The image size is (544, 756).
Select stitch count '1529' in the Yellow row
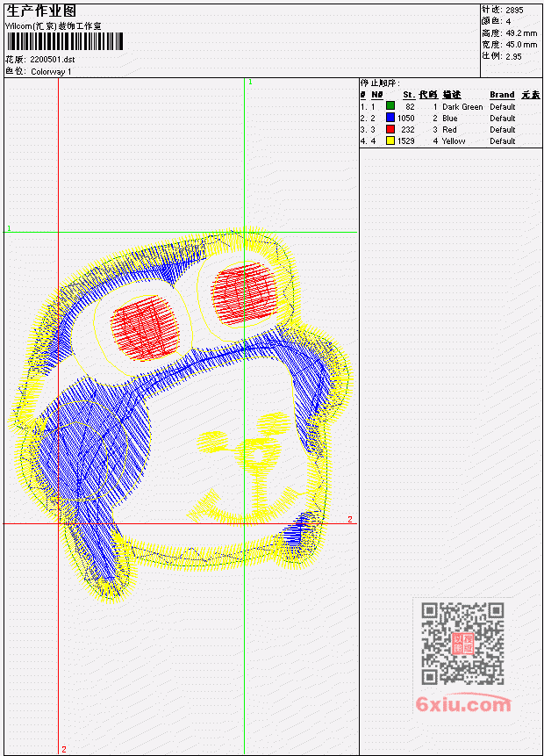click(x=405, y=141)
